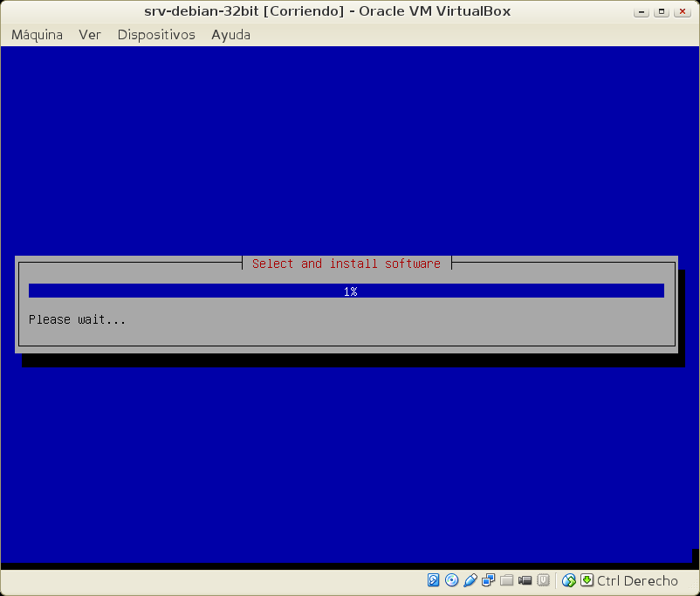The image size is (700, 596).
Task: Open the Ver menu
Action: 90,35
